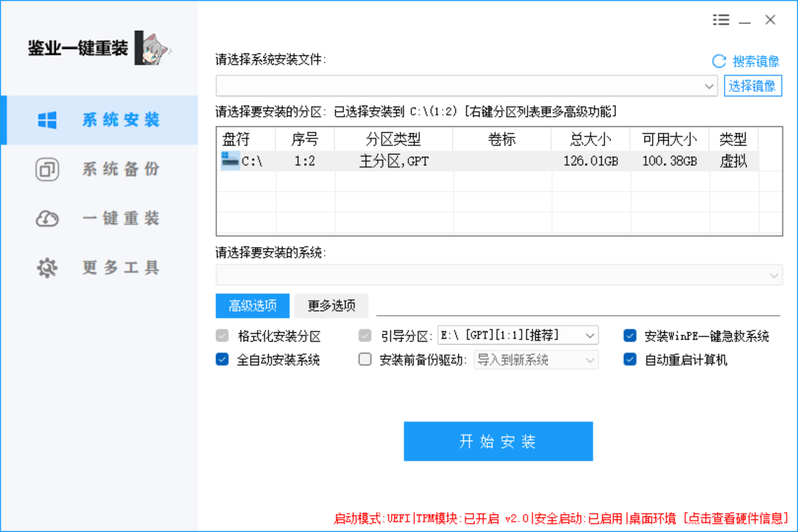Disable 全自动安装系统 checkbox
The height and width of the screenshot is (532, 798).
[222, 359]
